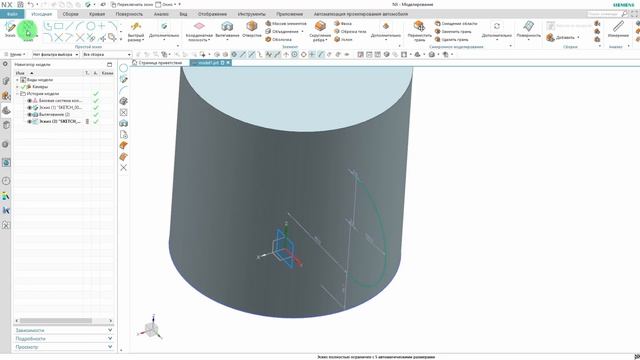
Task: Click Trim Body (Обрезка тела)
Action: tap(350, 31)
